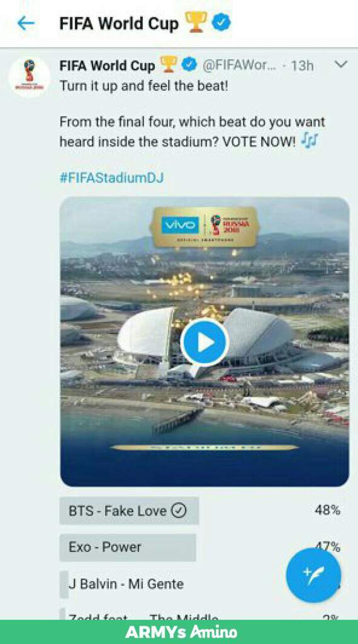Click the music notes emoji in tweet
Image resolution: width=358 pixels, height=644 pixels.
[310, 142]
